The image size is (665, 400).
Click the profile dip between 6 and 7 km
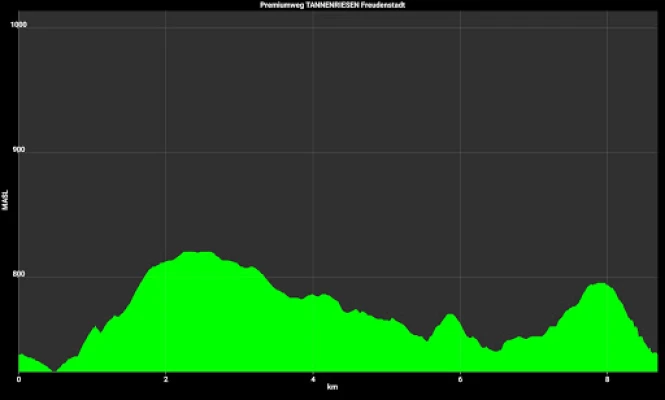[x=494, y=350]
